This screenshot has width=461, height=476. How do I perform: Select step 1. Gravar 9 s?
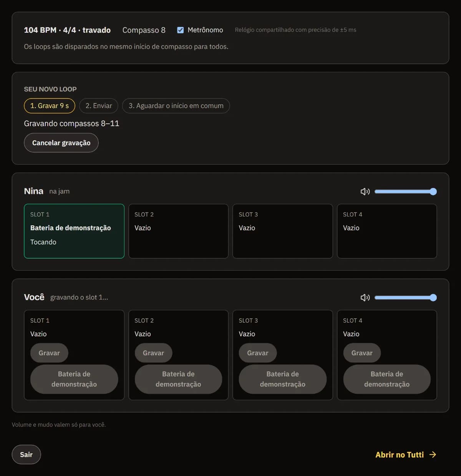pyautogui.click(x=50, y=106)
